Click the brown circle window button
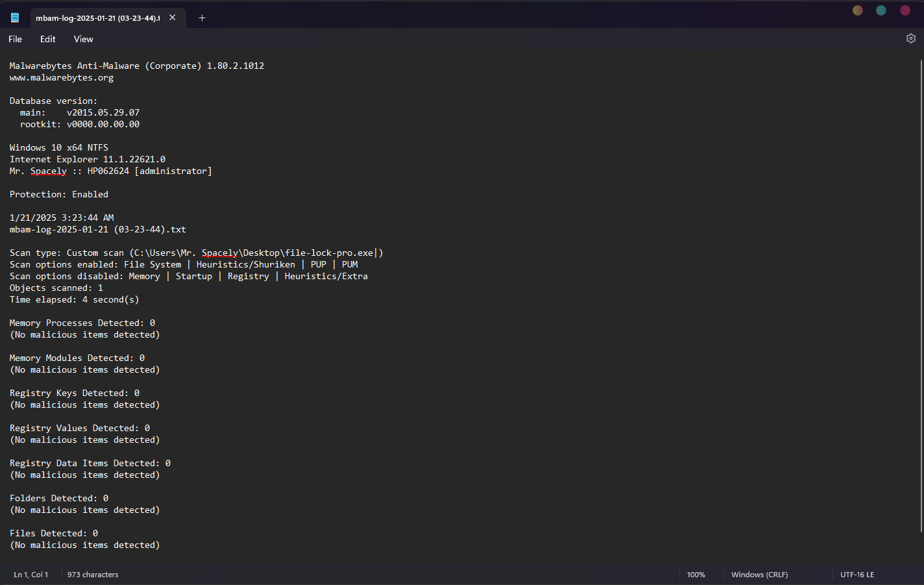924x585 pixels. coord(858,10)
